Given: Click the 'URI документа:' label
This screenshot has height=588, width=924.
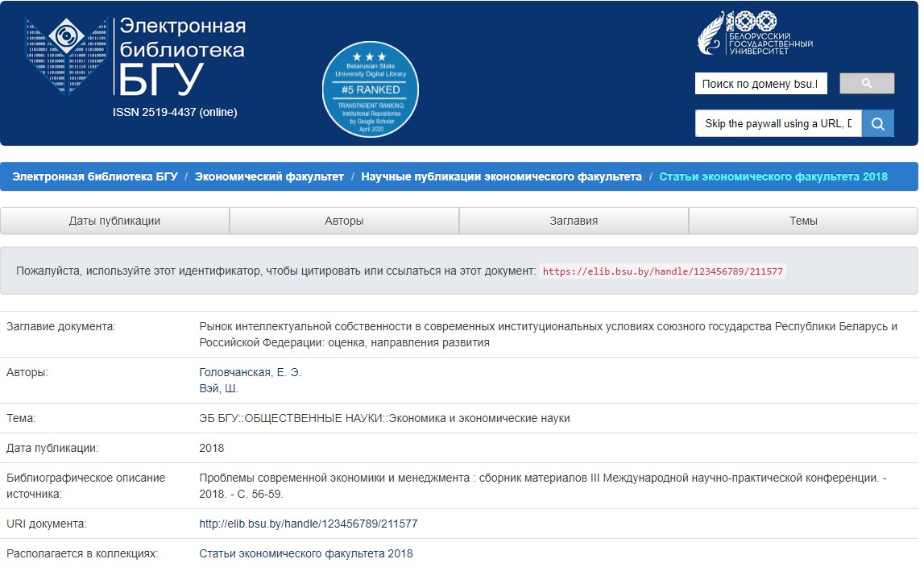Looking at the screenshot, I should (x=47, y=524).
